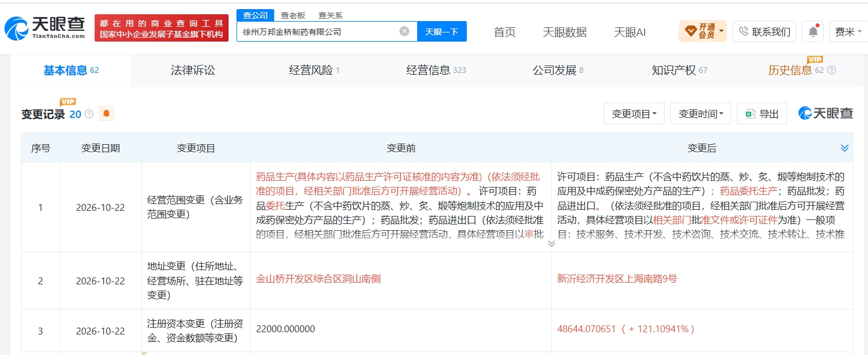Click the old address 金山桥开发区综合区洞山南侧
868x355 pixels.
tap(319, 279)
